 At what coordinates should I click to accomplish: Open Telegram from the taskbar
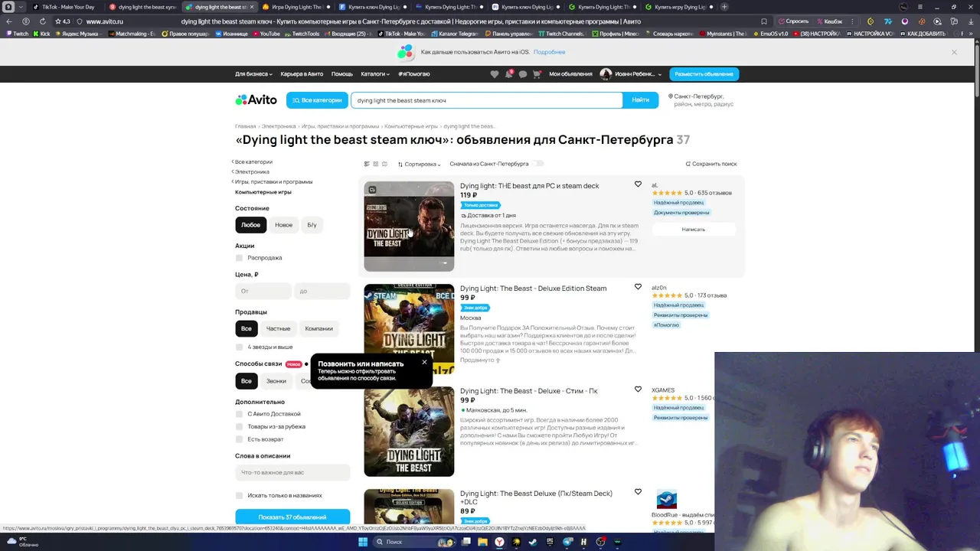pos(567,542)
